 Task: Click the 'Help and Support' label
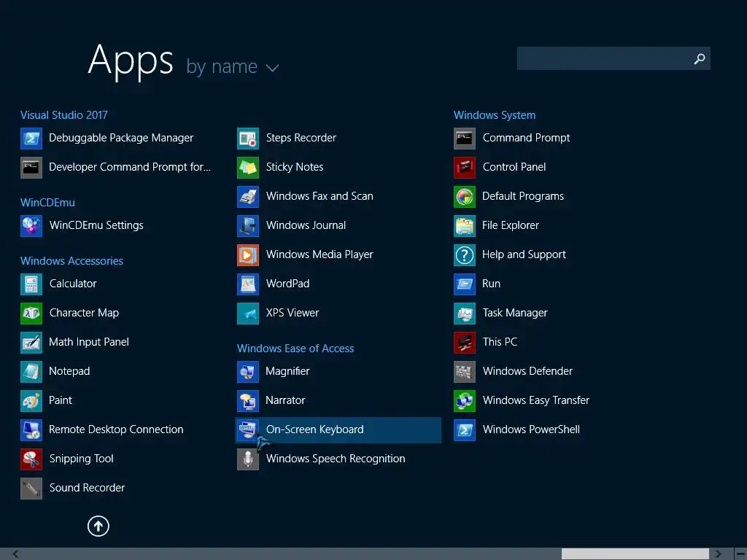(x=524, y=254)
